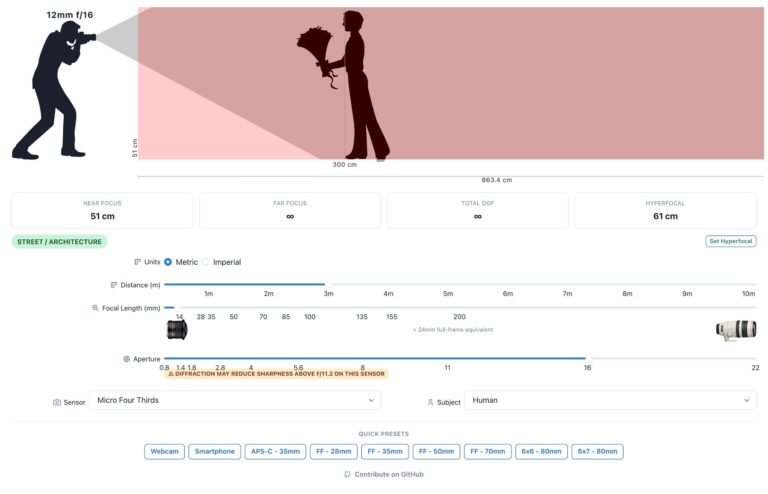Click the Focal Length magnifier icon
The image size is (768, 494).
coord(95,308)
